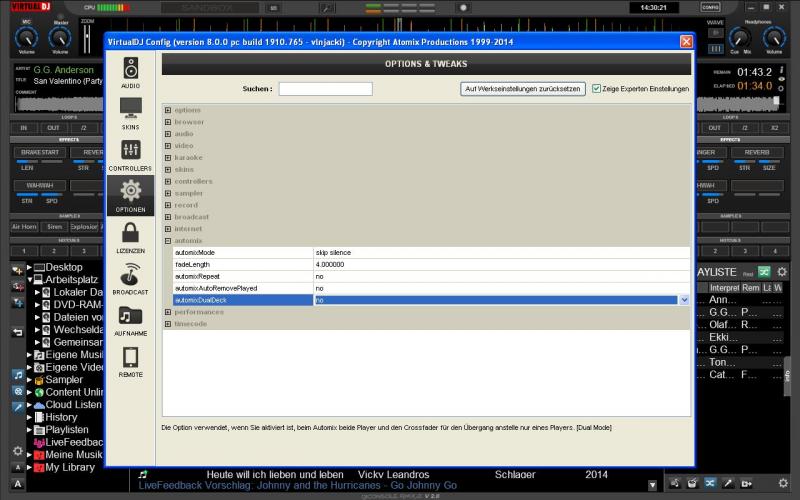Expand the browser options group
Image resolution: width=800 pixels, height=500 pixels.
click(168, 122)
